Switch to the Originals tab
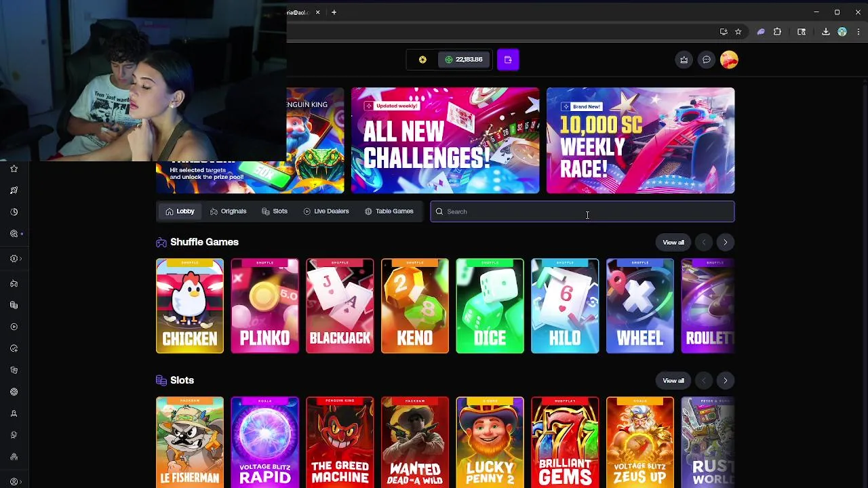Image resolution: width=868 pixels, height=488 pixels. pos(228,211)
